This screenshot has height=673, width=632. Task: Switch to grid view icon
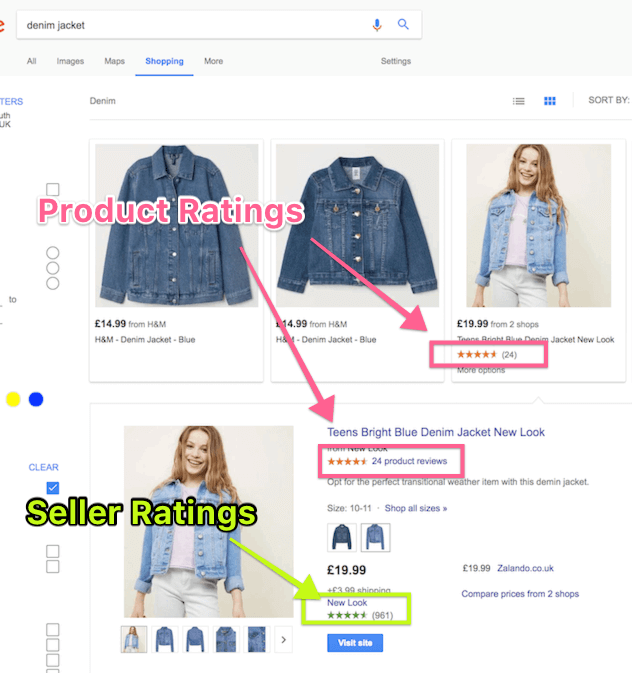click(550, 101)
